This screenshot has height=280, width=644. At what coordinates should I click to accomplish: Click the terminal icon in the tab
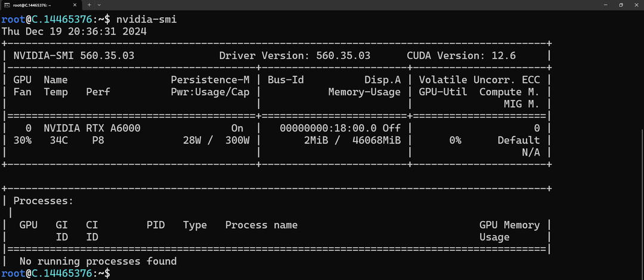point(7,5)
